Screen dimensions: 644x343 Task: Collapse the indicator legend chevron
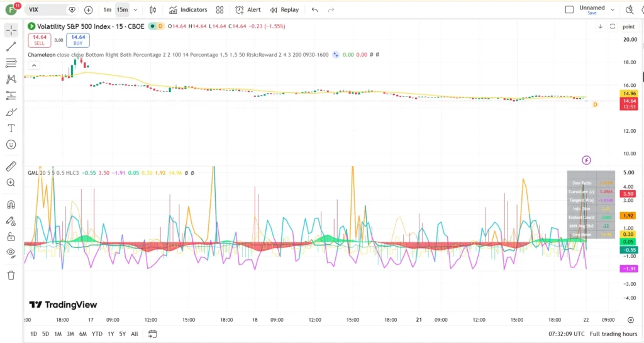point(34,65)
